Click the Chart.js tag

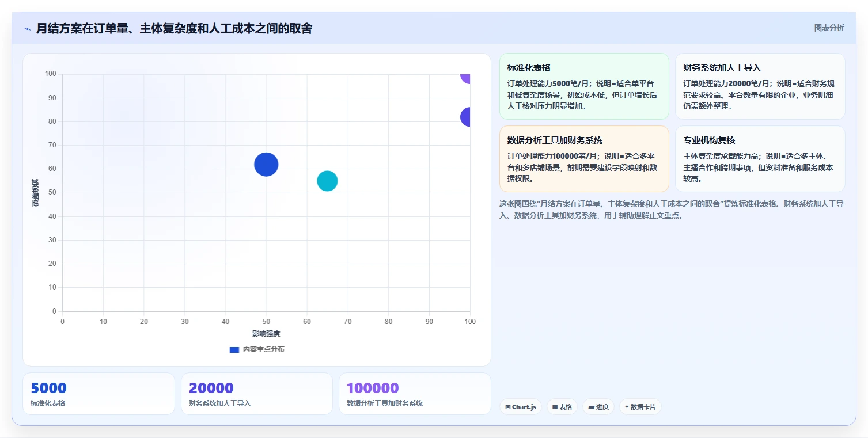point(521,407)
